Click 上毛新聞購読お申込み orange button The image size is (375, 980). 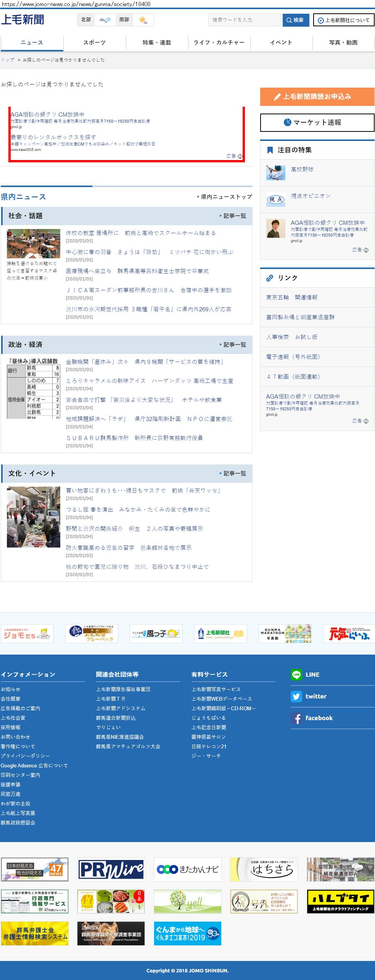click(317, 97)
